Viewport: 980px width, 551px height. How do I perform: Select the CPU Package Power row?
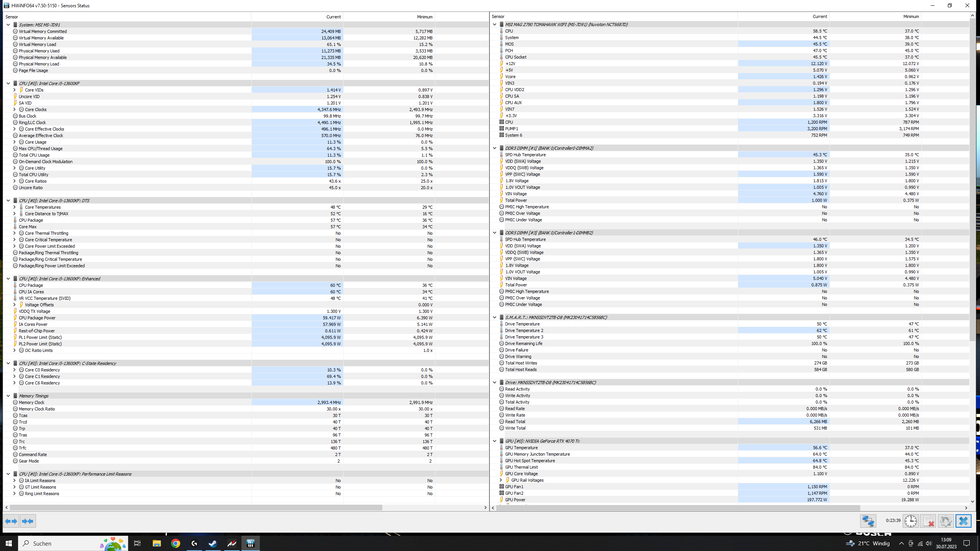tap(37, 318)
